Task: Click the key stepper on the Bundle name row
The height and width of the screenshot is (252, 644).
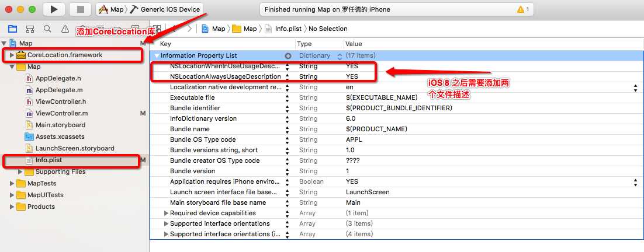Action: pos(288,129)
